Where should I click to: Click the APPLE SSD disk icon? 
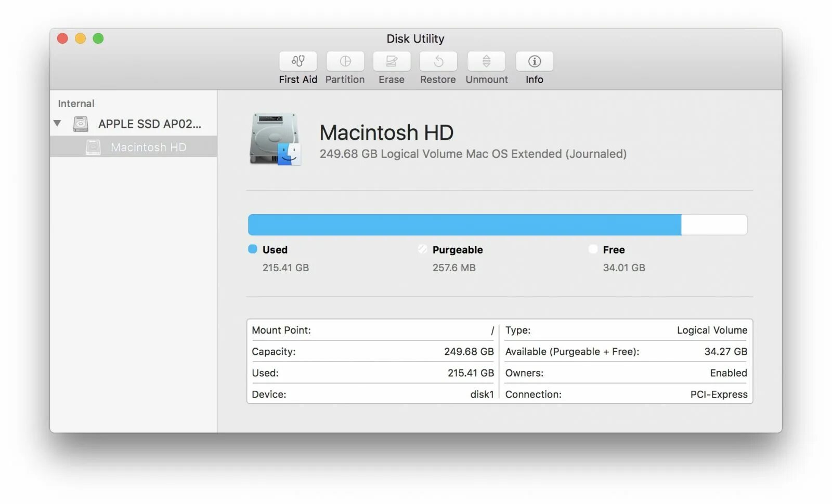[81, 124]
